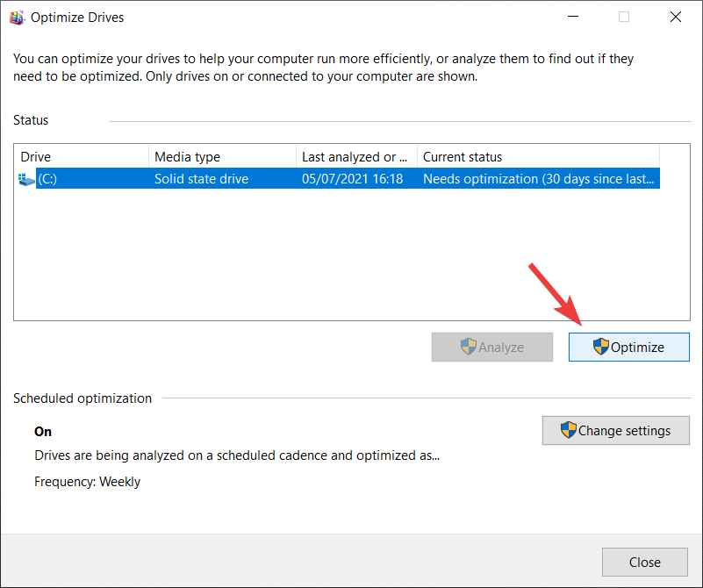Click the 05/07/2021 16:18 date cell
Image resolution: width=703 pixels, height=588 pixels.
(353, 179)
